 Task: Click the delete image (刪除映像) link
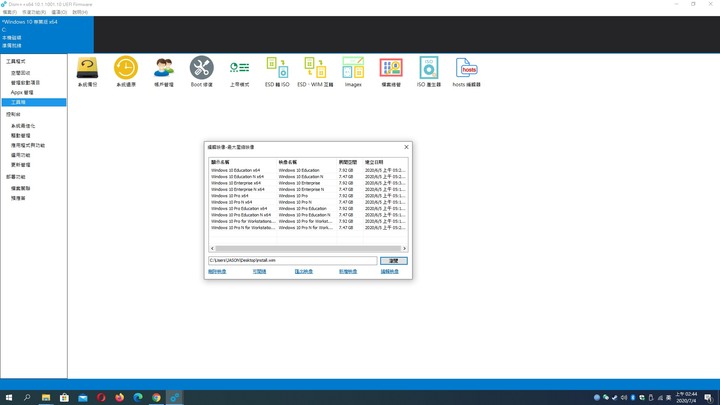point(217,271)
